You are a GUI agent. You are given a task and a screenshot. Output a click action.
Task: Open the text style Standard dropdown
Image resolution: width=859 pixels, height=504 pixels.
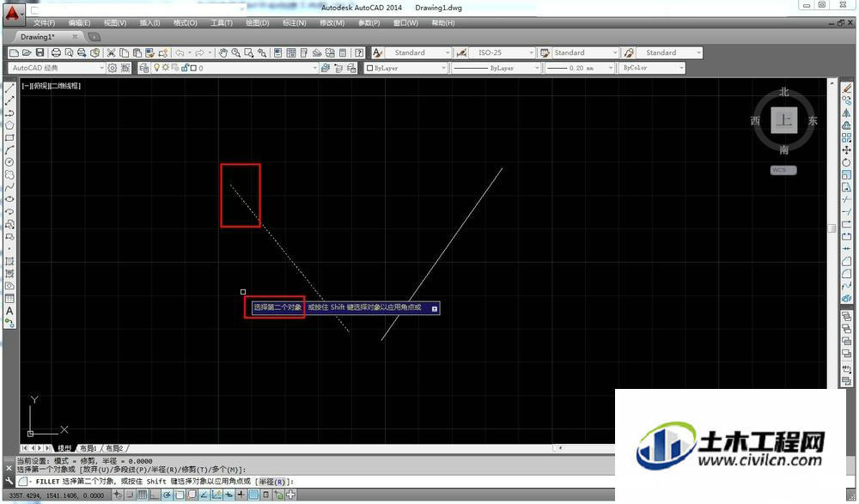(x=418, y=52)
